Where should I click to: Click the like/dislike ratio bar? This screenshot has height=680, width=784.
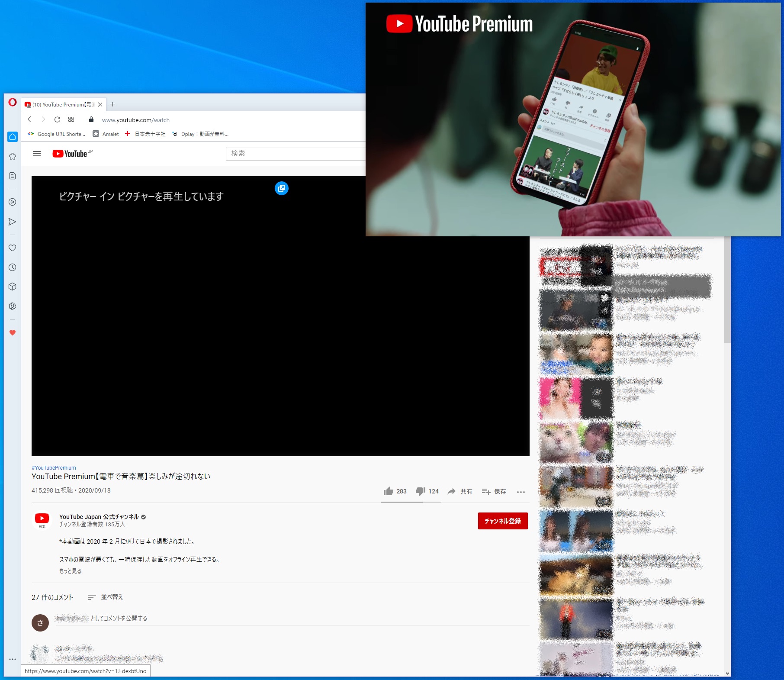coord(411,502)
